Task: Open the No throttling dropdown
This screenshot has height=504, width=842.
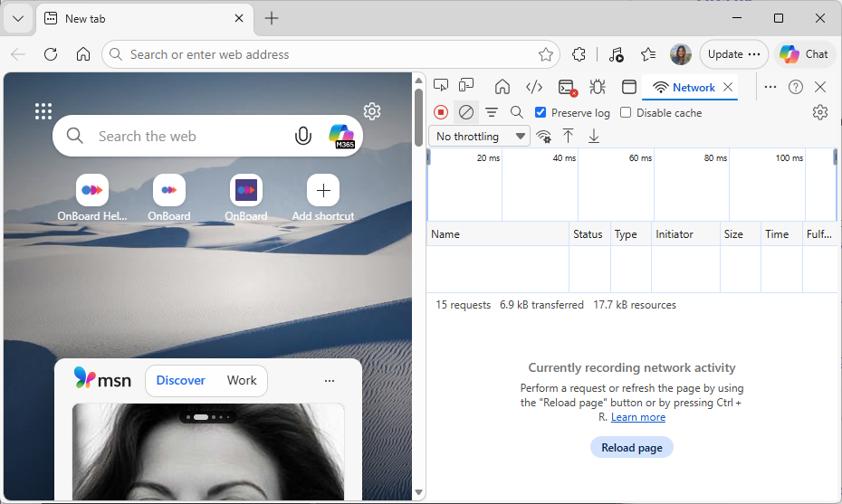Action: tap(479, 137)
